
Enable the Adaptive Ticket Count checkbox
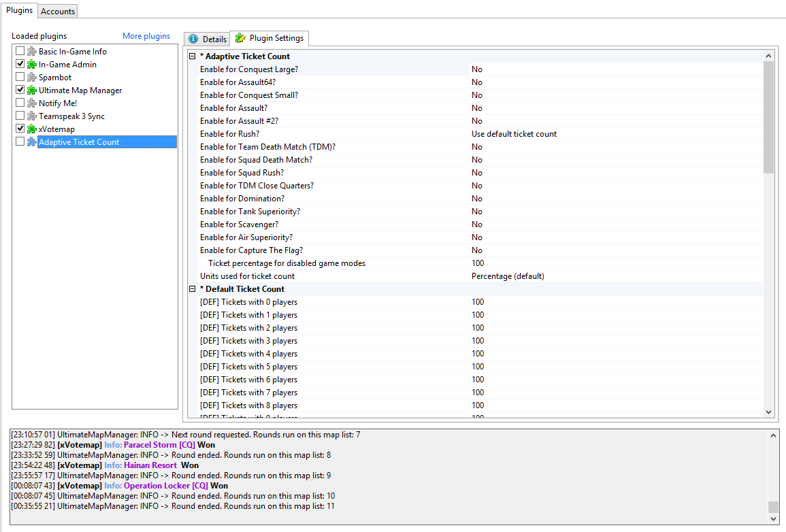20,142
